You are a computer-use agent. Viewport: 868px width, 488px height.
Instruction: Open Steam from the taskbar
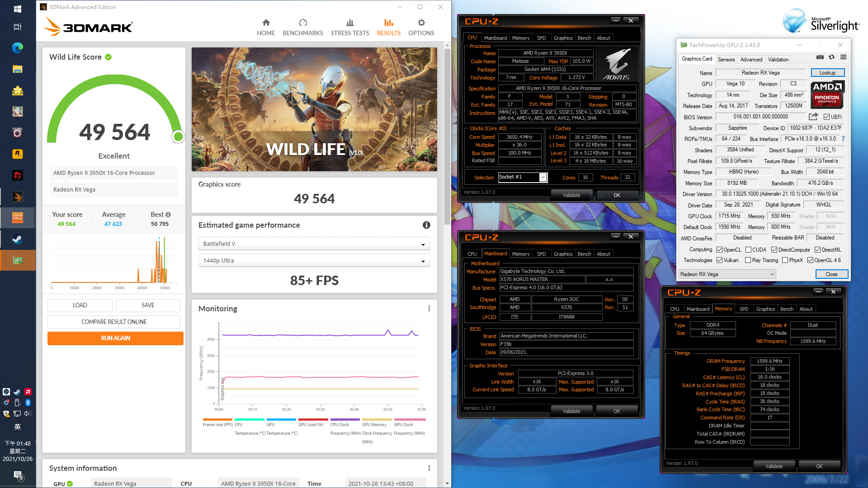click(18, 239)
